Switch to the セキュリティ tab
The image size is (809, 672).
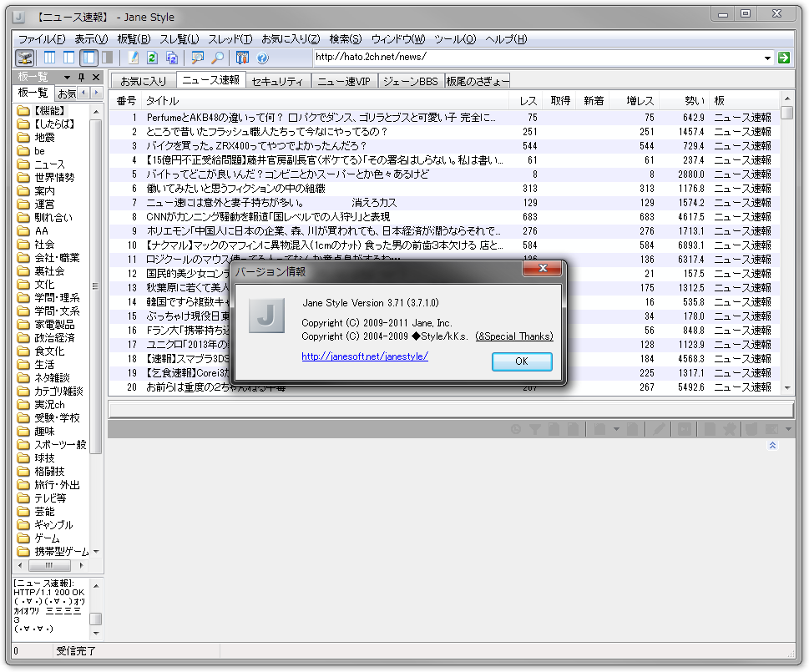pyautogui.click(x=277, y=82)
